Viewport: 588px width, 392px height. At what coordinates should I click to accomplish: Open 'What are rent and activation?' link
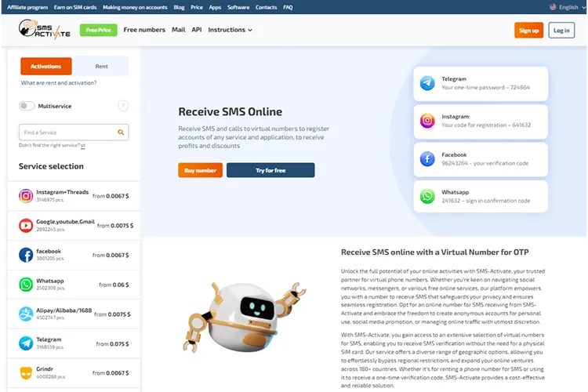click(59, 83)
